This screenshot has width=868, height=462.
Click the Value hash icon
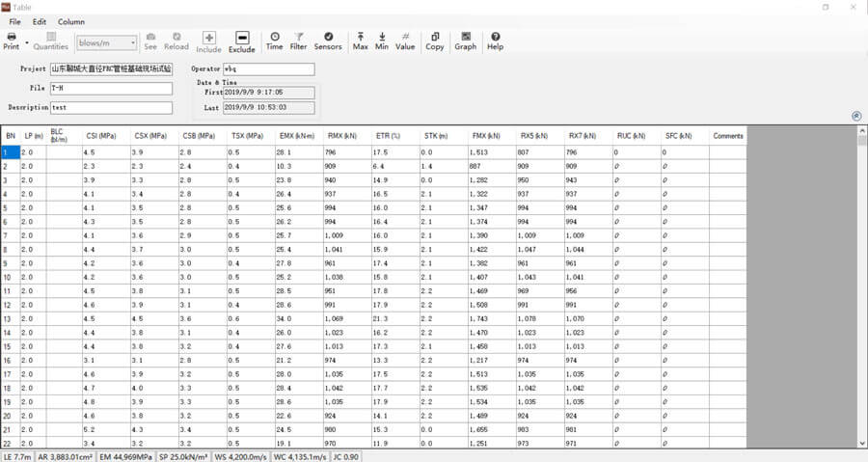tap(405, 37)
